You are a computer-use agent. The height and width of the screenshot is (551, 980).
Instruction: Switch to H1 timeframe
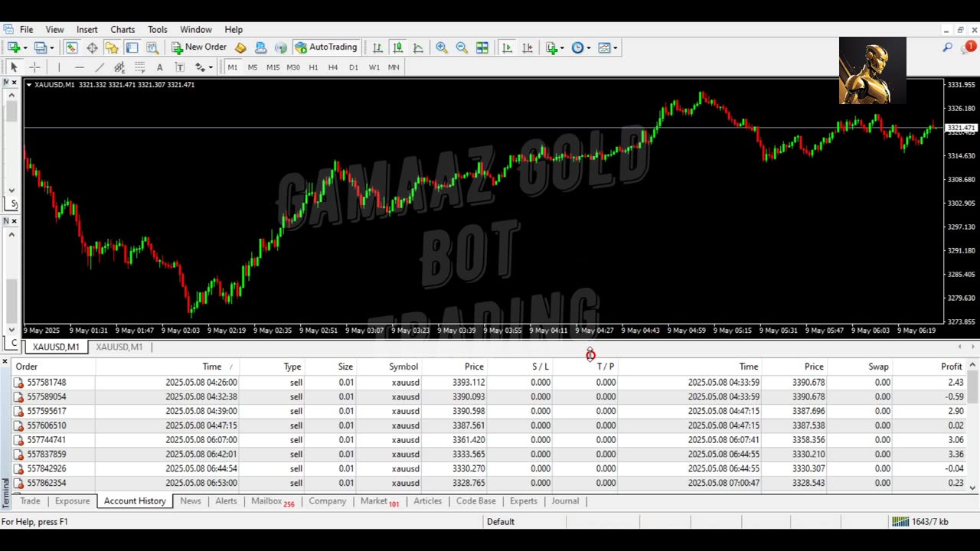point(313,67)
